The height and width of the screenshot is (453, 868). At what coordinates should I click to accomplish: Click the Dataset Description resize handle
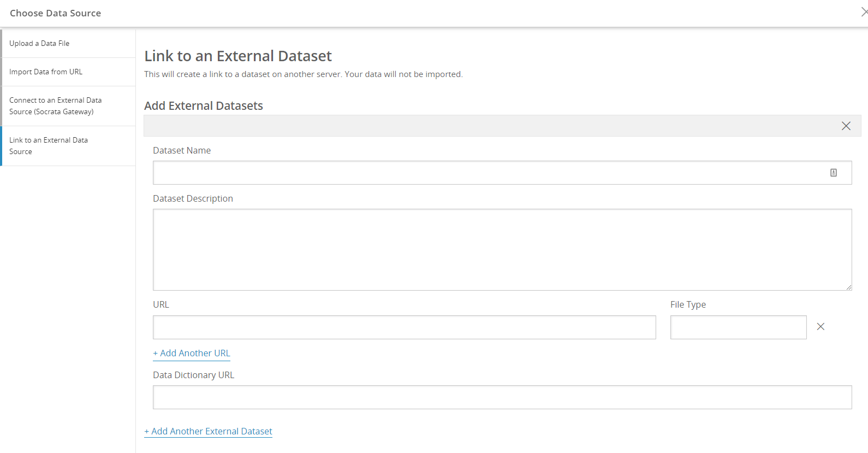pyautogui.click(x=848, y=287)
